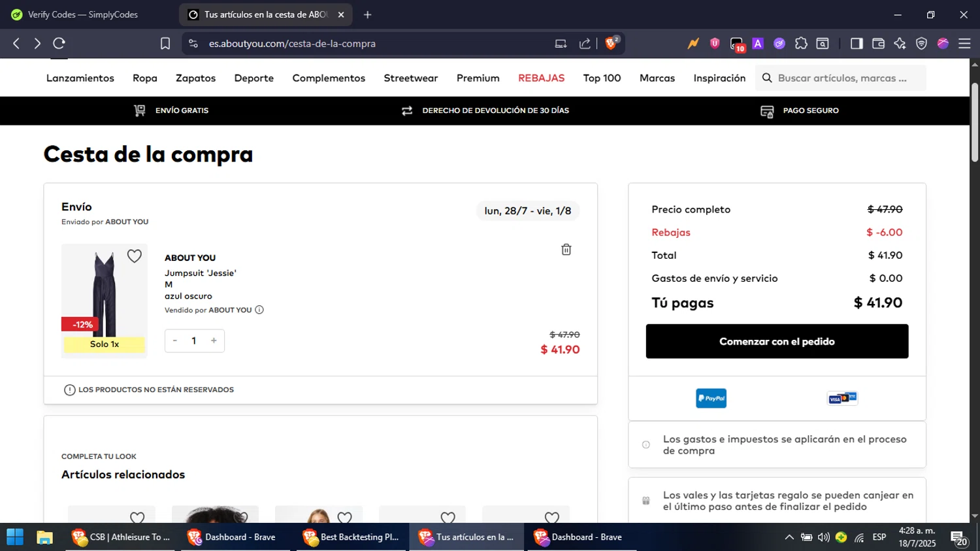Open the Marcas menu
The image size is (980, 551).
coord(657,78)
